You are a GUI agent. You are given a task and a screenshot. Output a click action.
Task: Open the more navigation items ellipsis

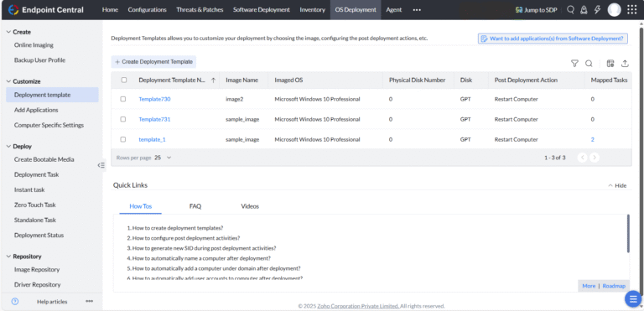417,10
